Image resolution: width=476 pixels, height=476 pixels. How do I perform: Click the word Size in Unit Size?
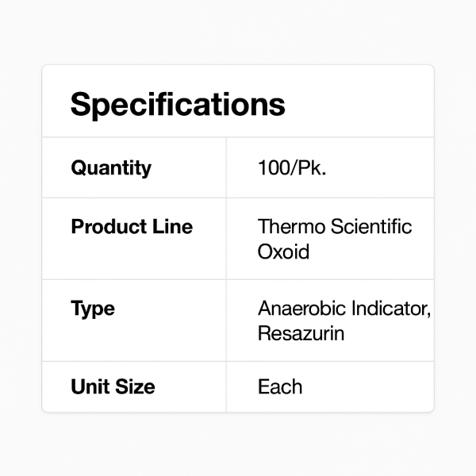tap(133, 387)
